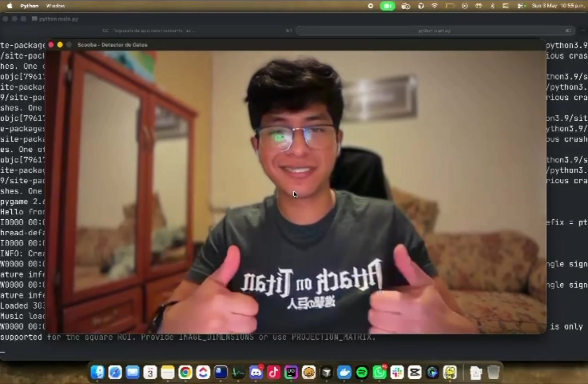This screenshot has height=384, width=588.
Task: Open Bluetooth menu bar icon
Action: tap(492, 6)
